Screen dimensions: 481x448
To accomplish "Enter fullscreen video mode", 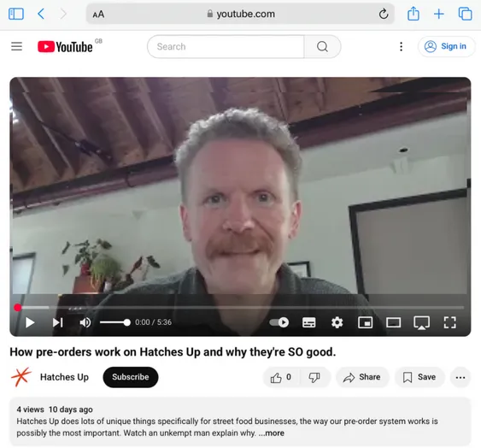I will (449, 322).
